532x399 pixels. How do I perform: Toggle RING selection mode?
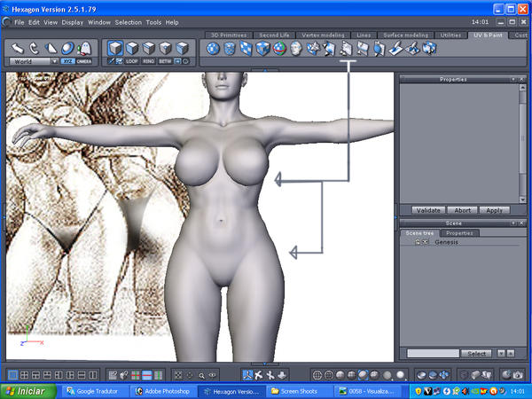148,61
